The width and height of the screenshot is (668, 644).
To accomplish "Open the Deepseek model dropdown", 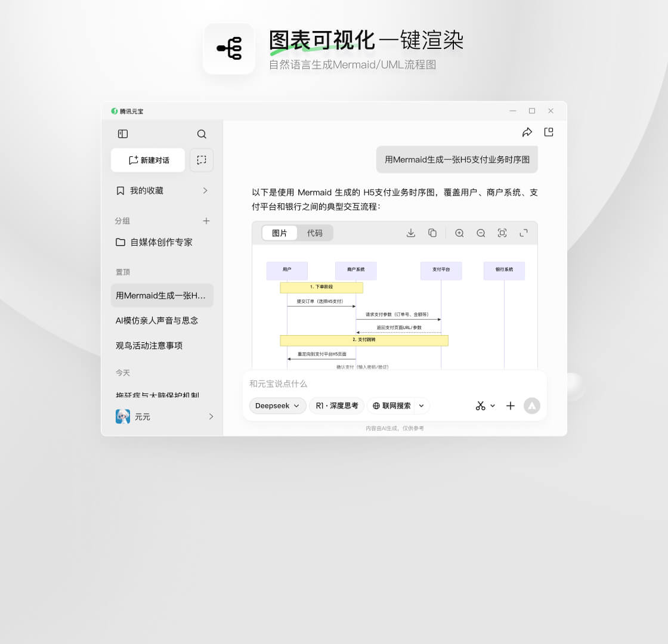I will pyautogui.click(x=277, y=405).
